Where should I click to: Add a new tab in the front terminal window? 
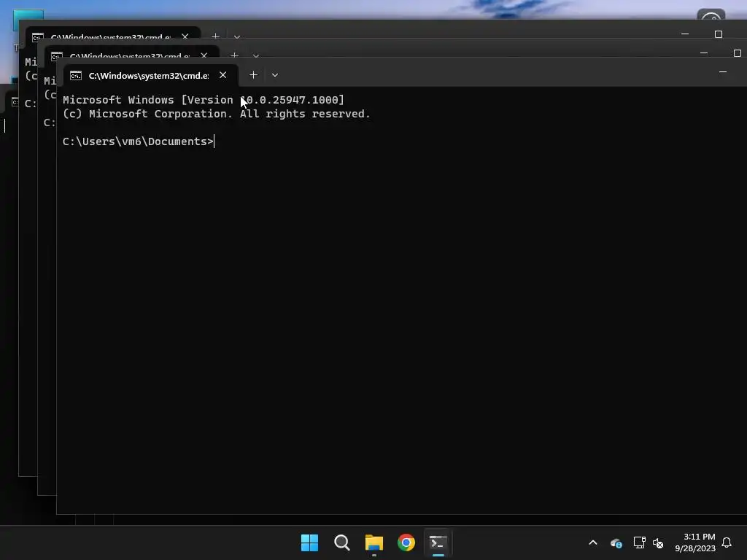253,75
